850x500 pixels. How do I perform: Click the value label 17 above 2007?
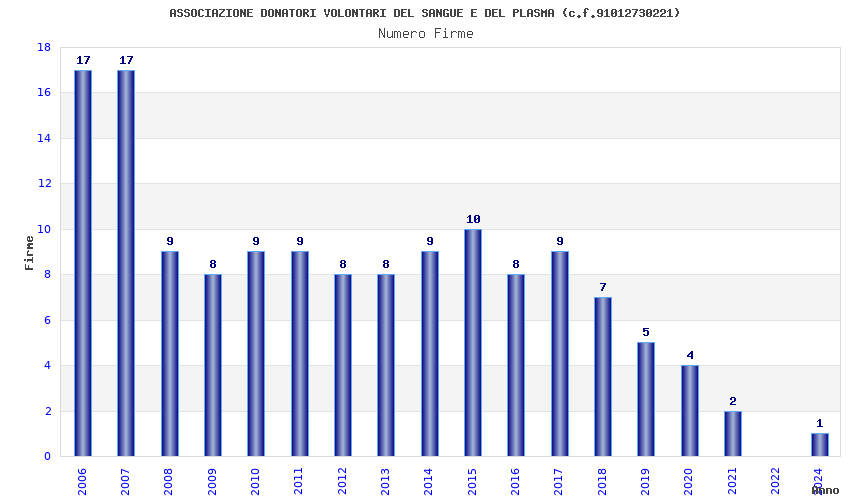point(126,60)
